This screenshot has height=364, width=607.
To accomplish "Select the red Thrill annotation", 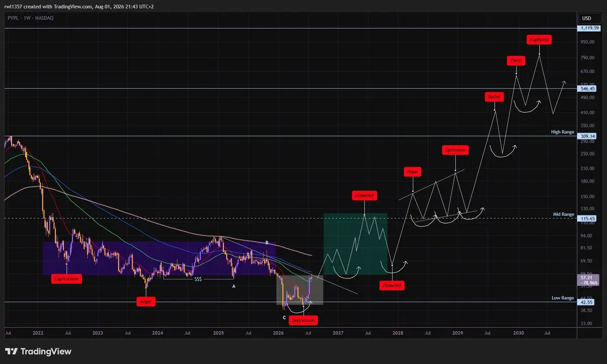I will (x=516, y=61).
